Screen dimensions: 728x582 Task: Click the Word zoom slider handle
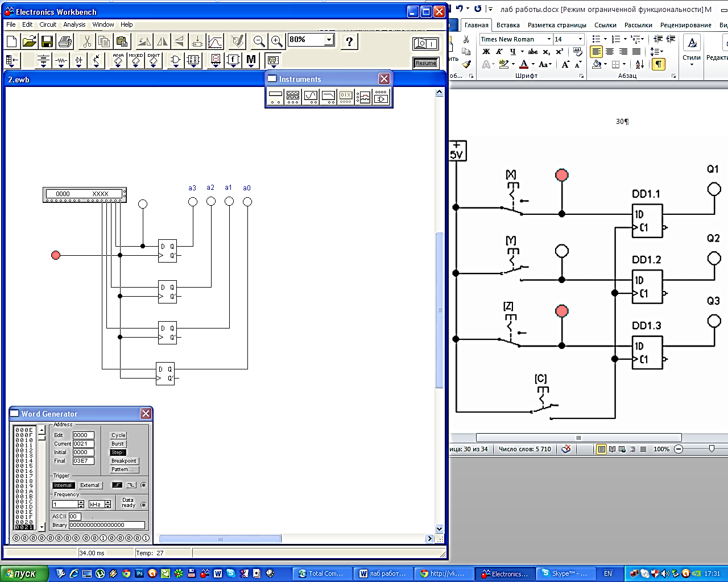(712, 449)
